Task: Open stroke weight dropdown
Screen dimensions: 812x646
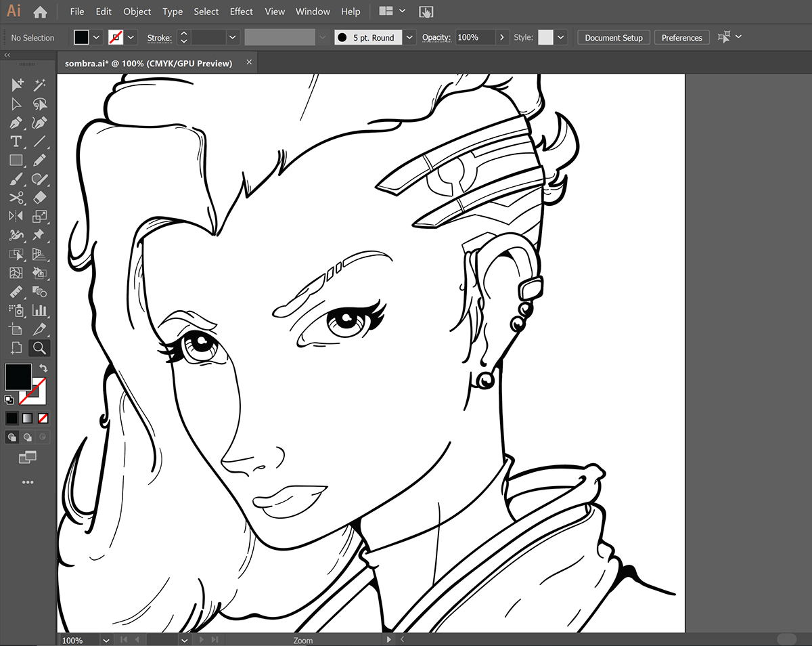Action: (233, 37)
